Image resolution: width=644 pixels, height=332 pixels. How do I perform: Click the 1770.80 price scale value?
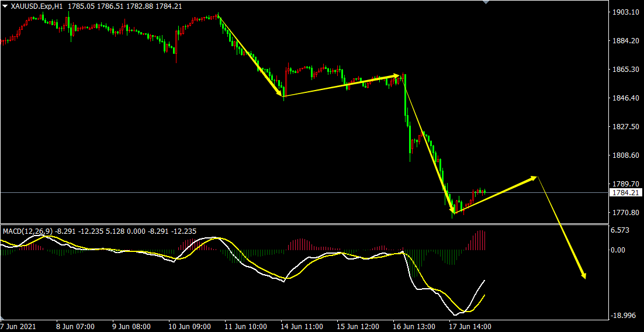pos(625,212)
